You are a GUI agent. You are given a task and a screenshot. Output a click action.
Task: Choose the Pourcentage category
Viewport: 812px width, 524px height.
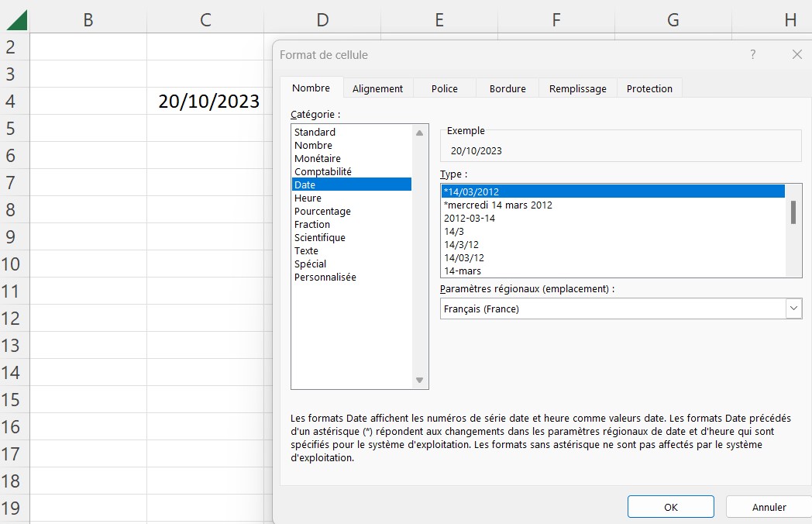(x=322, y=211)
